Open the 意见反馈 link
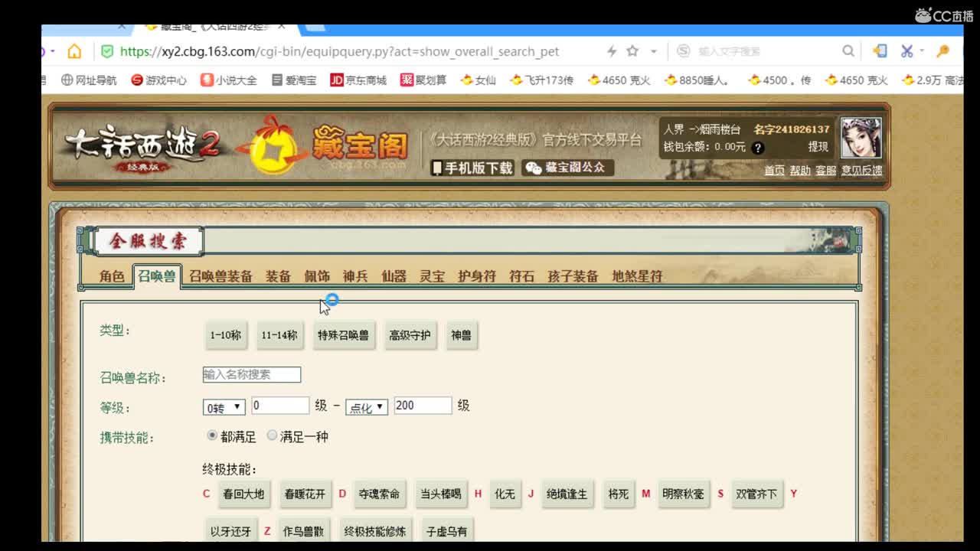The image size is (980, 551). pos(862,171)
